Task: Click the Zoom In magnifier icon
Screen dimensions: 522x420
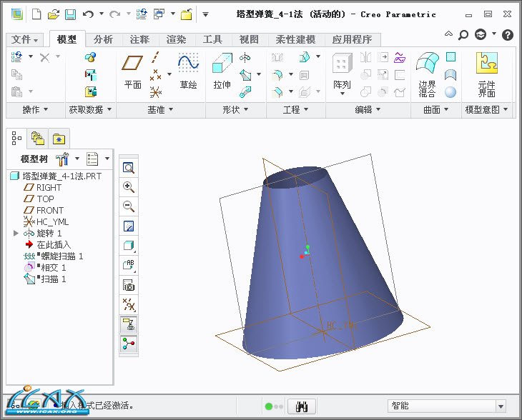Action: coord(129,187)
